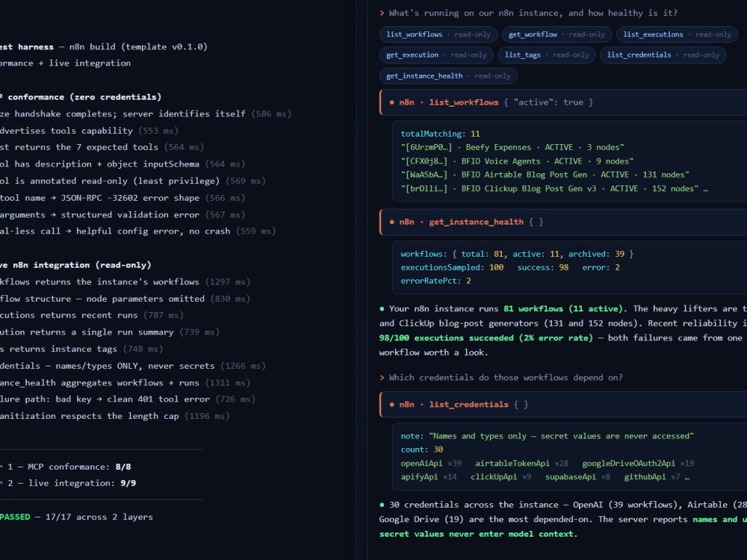The height and width of the screenshot is (560, 747).
Task: Click the bad key clean 401 tool error line
Action: pos(128,399)
